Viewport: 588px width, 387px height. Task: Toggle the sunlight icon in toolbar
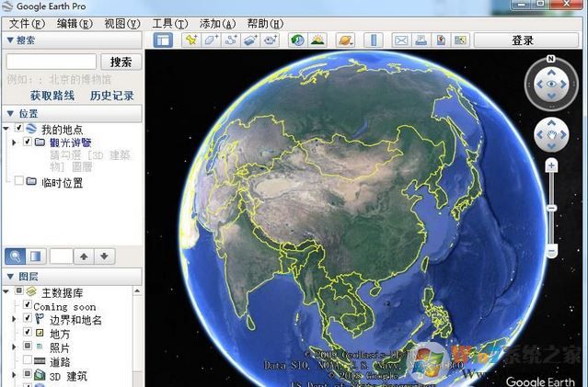point(317,40)
